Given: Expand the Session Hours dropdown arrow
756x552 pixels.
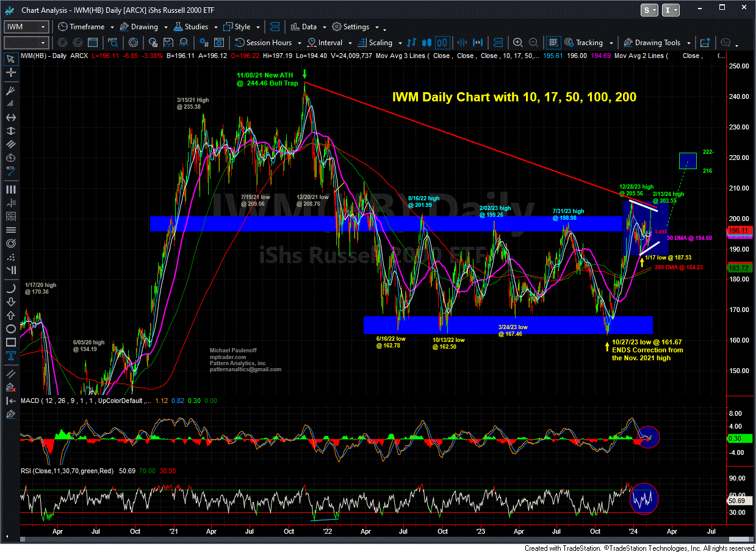Looking at the screenshot, I should 299,43.
